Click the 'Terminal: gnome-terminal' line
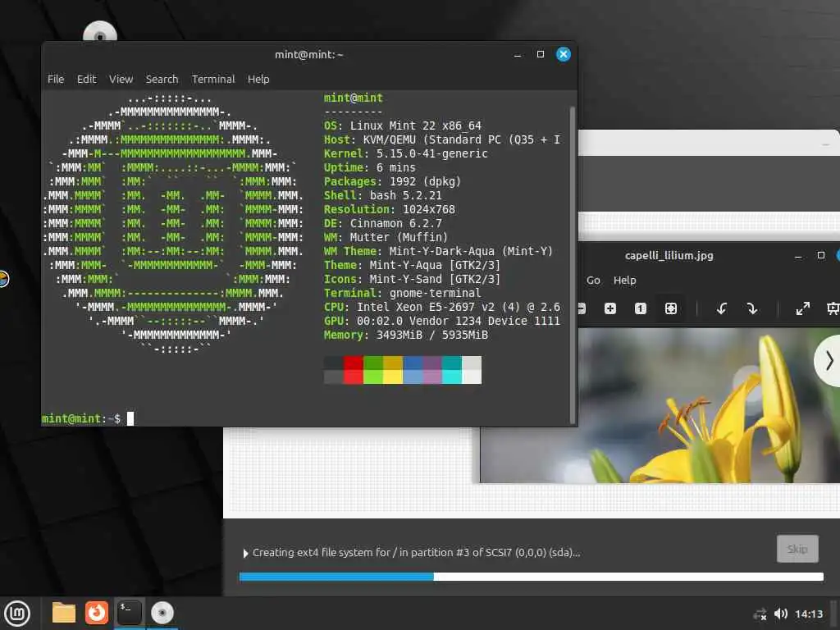 402,293
